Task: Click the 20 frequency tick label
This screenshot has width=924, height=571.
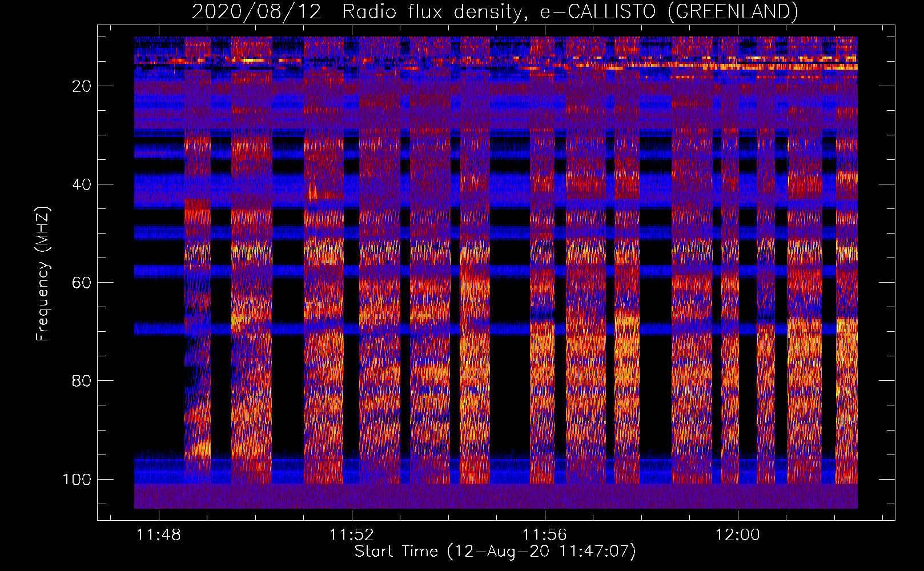Action: click(81, 86)
